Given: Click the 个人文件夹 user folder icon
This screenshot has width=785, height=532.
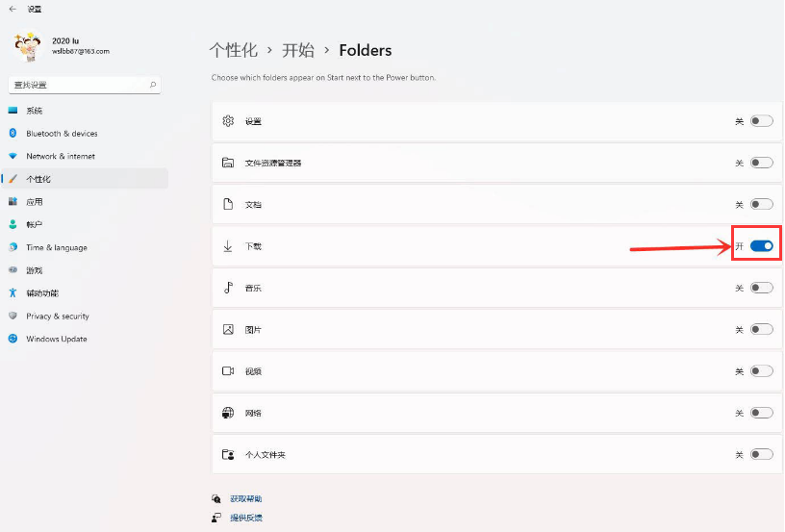Looking at the screenshot, I should pos(228,454).
